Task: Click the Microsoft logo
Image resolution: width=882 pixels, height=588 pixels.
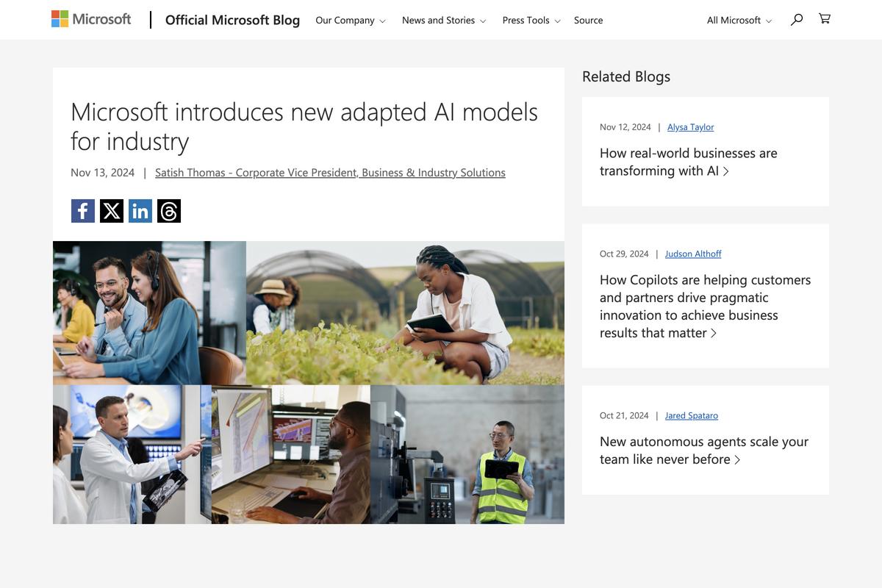Action: [91, 19]
